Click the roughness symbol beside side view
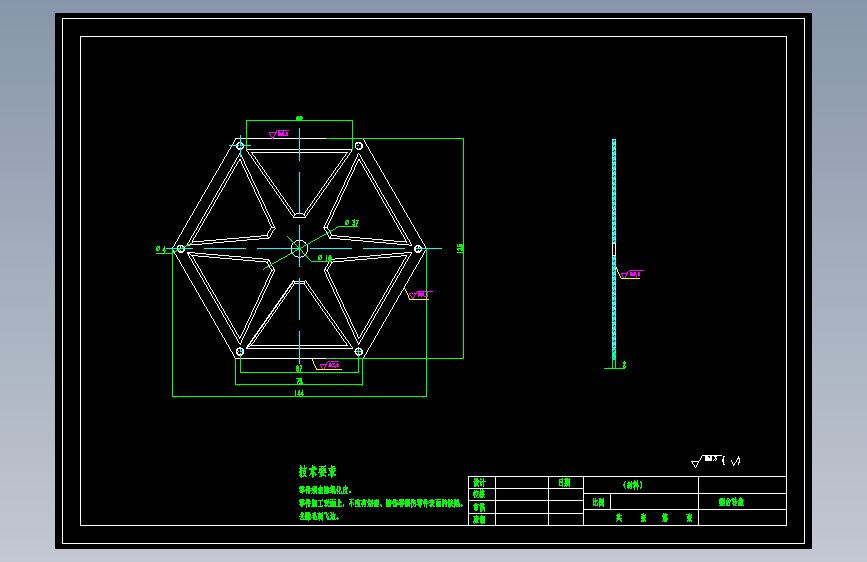The image size is (867, 562). click(631, 274)
